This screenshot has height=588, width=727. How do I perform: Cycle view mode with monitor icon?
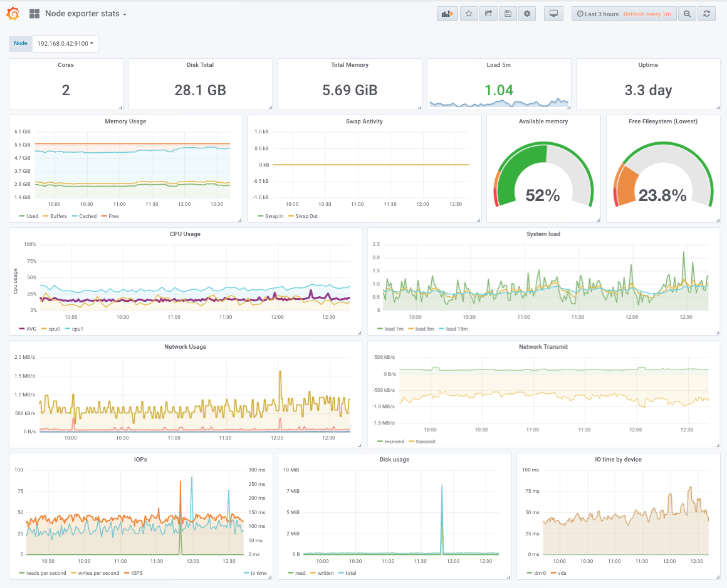pyautogui.click(x=553, y=14)
